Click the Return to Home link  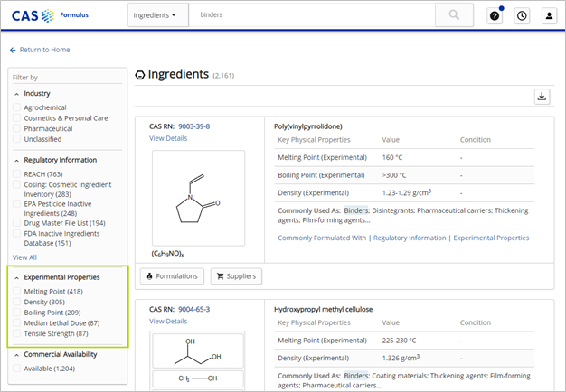(45, 50)
